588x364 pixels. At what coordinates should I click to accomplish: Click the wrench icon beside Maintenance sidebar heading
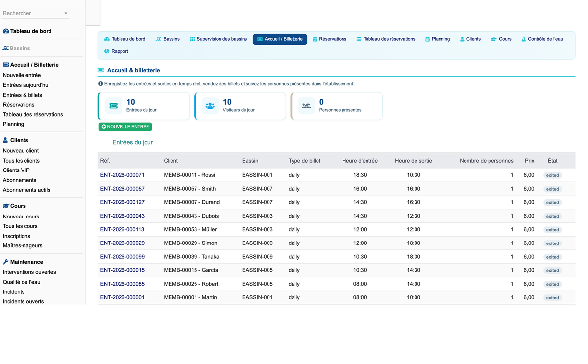click(x=6, y=262)
